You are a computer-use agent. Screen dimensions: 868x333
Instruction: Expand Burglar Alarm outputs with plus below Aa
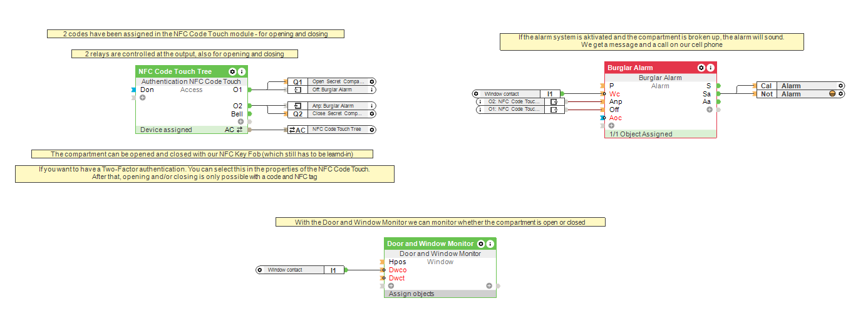click(x=710, y=110)
